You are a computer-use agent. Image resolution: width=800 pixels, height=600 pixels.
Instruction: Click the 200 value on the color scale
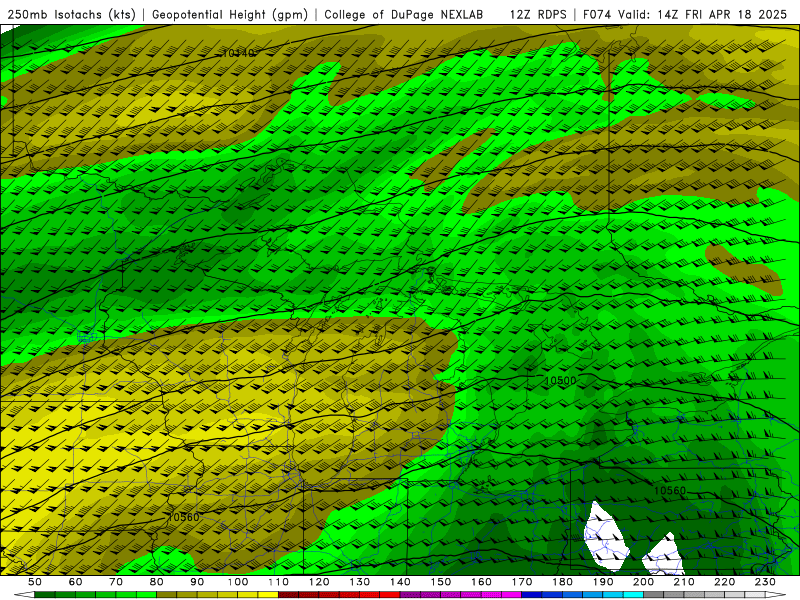[644, 582]
